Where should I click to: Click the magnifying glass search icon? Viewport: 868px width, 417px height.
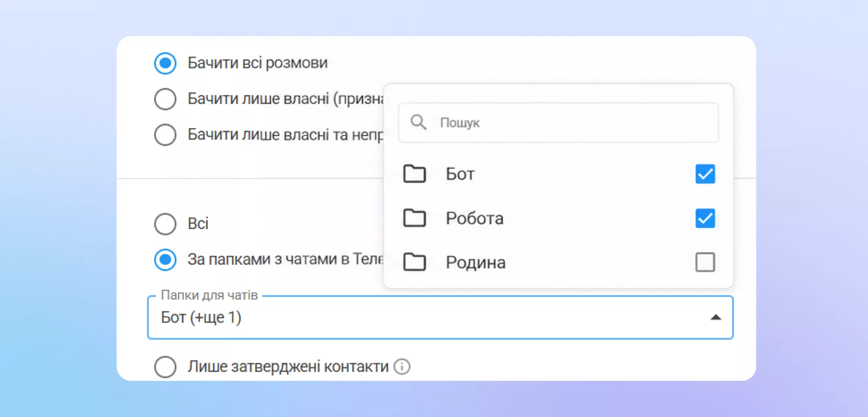coord(418,122)
